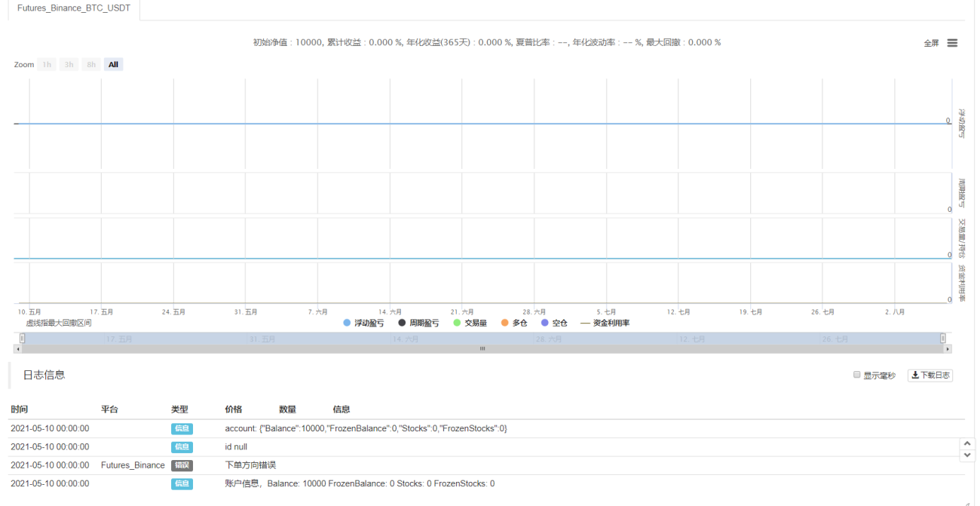Open the chart hamburger menu icon
980x506 pixels.
point(952,43)
